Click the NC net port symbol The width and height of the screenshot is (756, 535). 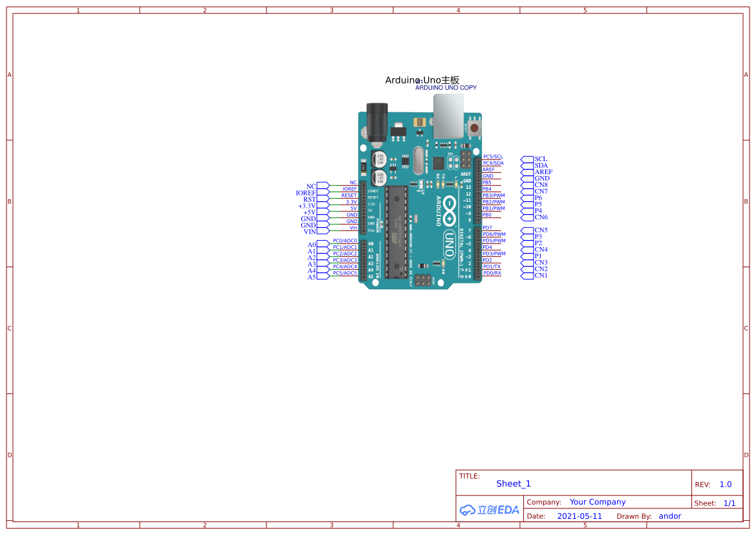[323, 186]
